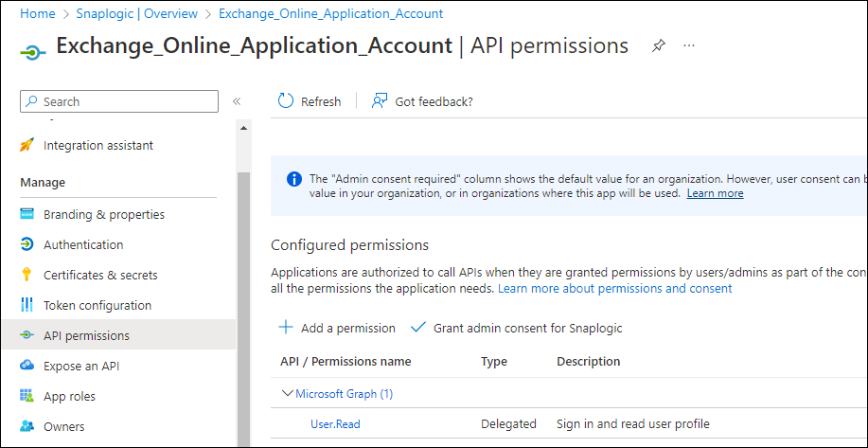The image size is (868, 448).
Task: Open the ellipsis more options menu
Action: pyautogui.click(x=689, y=45)
